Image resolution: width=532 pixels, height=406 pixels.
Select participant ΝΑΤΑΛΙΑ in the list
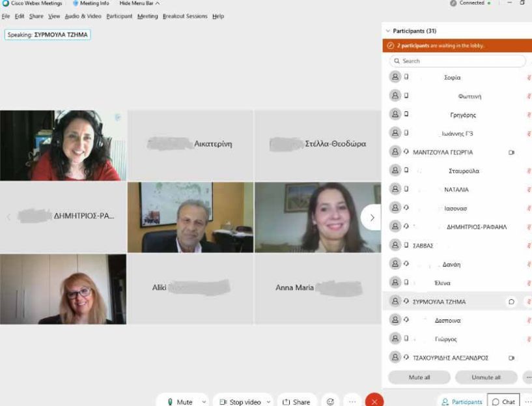tap(457, 190)
